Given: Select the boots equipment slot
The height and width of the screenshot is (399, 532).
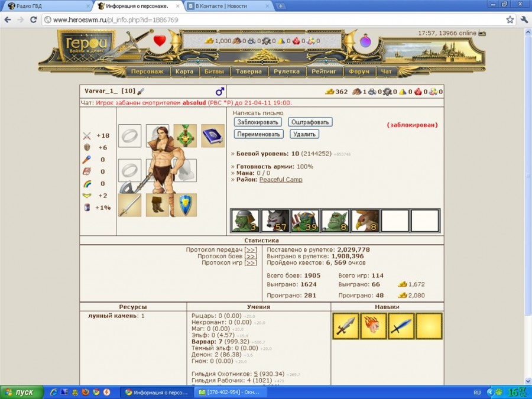Looking at the screenshot, I should (x=157, y=205).
